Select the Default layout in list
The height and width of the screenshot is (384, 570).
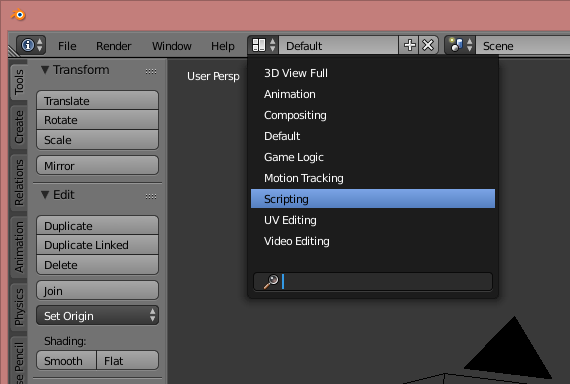pos(373,136)
